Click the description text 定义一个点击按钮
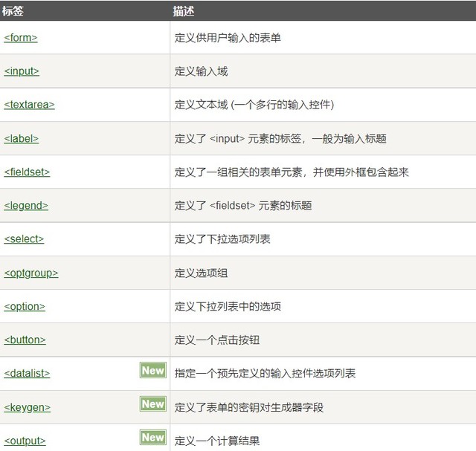The height and width of the screenshot is (451, 476). click(216, 340)
